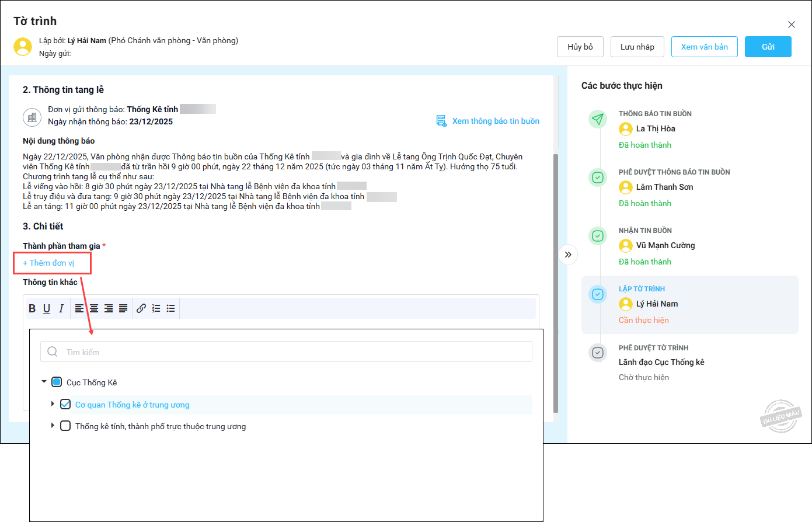The image size is (812, 522).
Task: Apply bold formatting in the editor
Action: pos(32,308)
